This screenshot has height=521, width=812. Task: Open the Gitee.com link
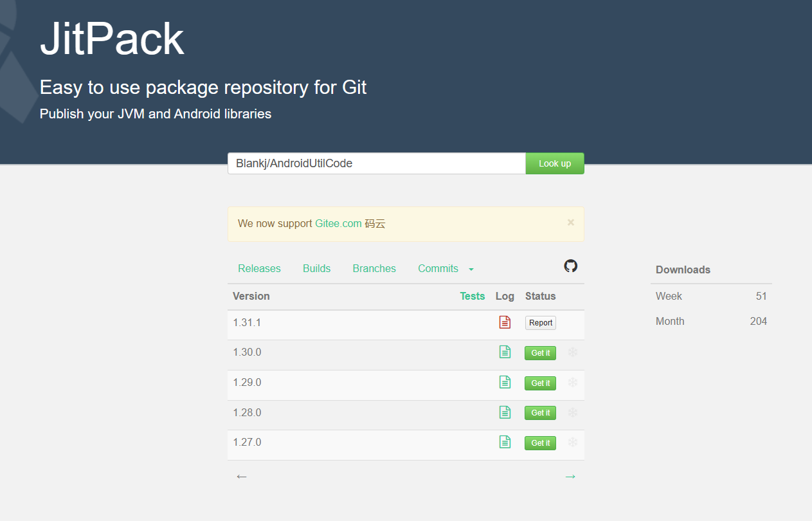pos(338,224)
